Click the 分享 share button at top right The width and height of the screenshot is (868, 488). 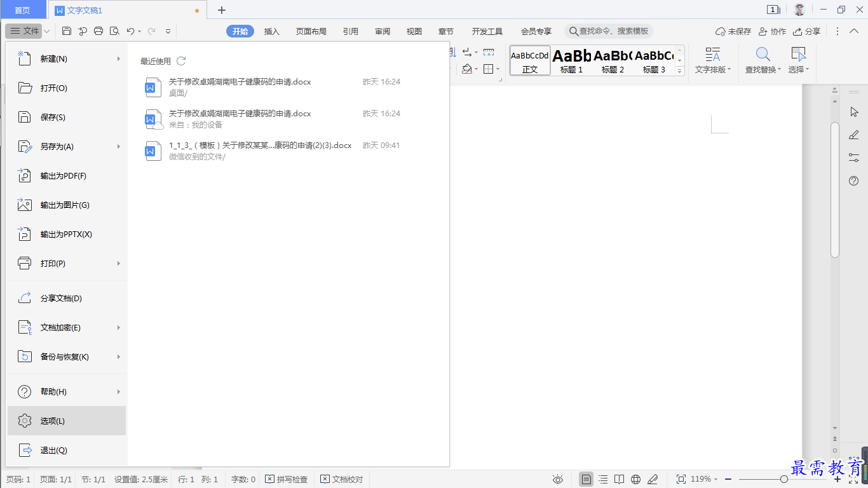point(806,31)
